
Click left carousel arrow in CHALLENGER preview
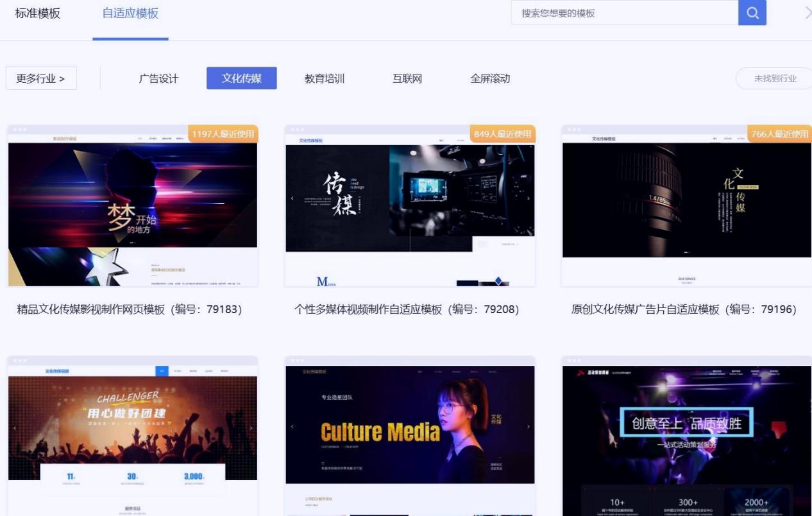pos(15,428)
